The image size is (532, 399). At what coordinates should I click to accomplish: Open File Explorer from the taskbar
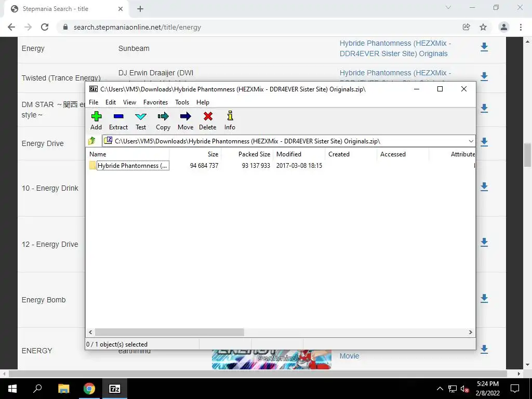(63, 389)
